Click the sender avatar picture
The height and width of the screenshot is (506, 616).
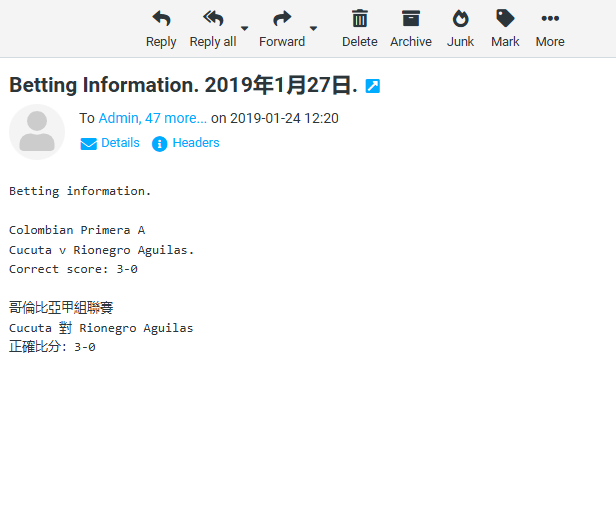point(37,131)
